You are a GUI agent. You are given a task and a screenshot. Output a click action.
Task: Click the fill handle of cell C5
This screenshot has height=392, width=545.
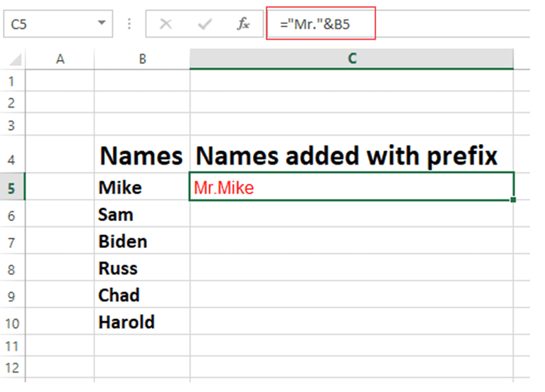click(x=513, y=200)
